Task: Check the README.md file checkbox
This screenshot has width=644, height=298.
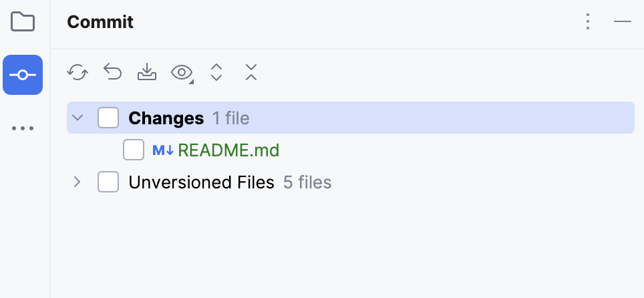Action: 134,150
